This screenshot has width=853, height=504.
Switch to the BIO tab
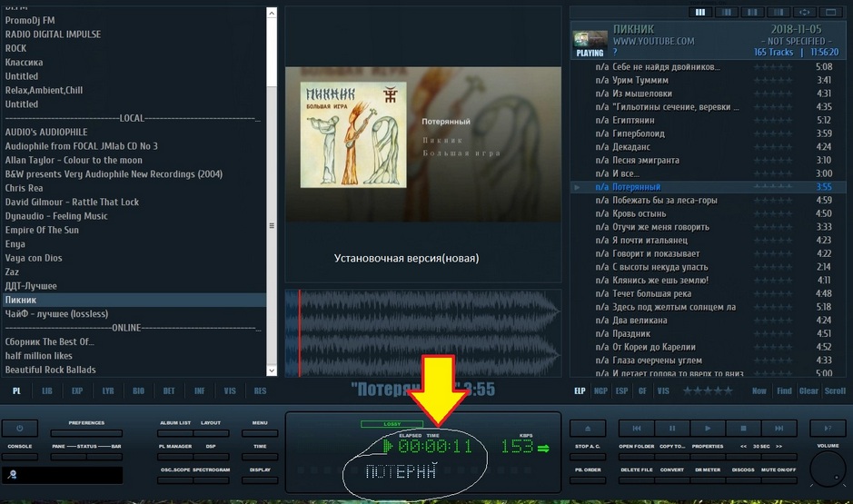tap(139, 390)
